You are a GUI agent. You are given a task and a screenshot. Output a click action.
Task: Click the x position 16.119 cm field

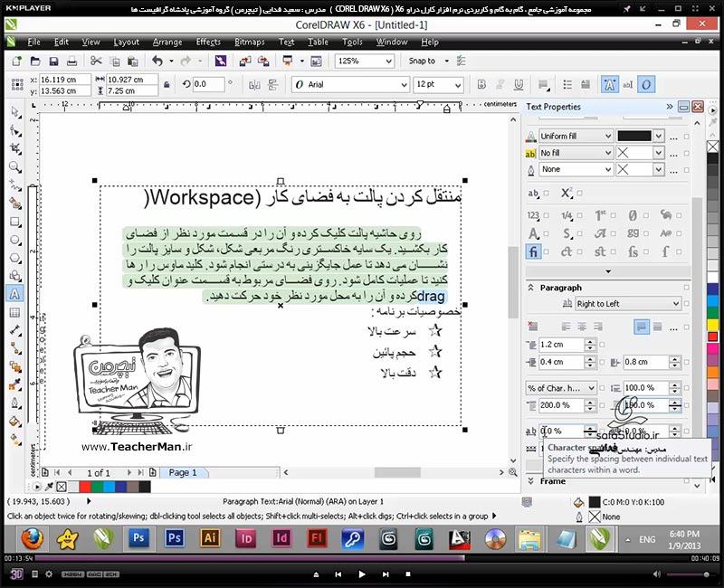click(64, 80)
